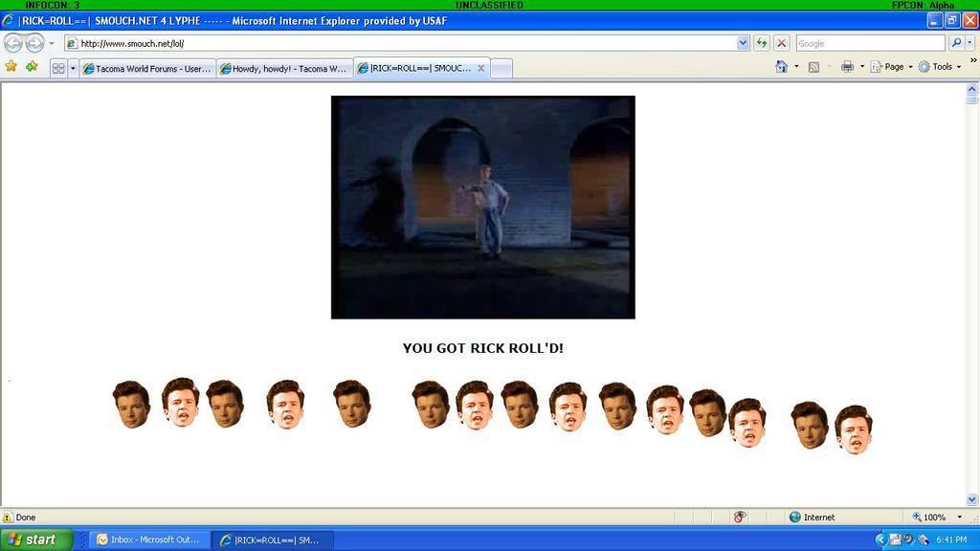The image size is (980, 551).
Task: Go to the Home page icon
Action: click(781, 67)
